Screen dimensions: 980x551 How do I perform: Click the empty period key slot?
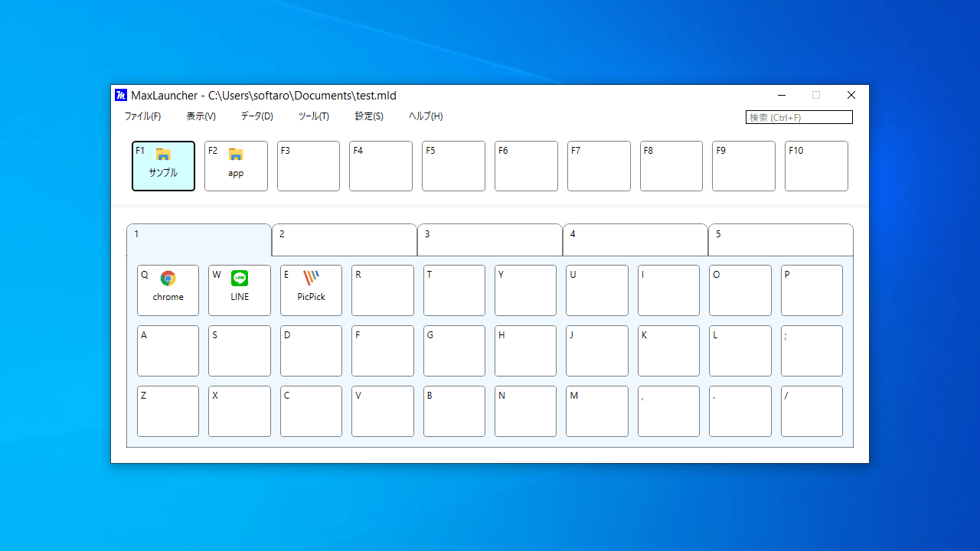point(740,411)
